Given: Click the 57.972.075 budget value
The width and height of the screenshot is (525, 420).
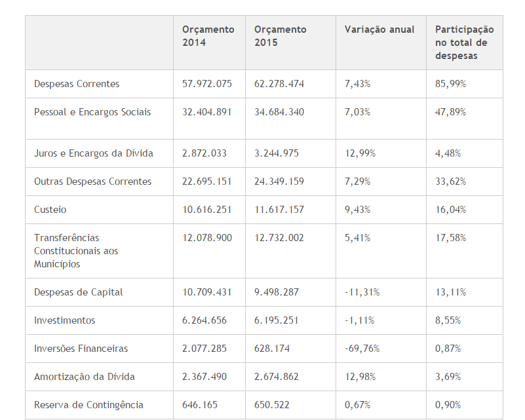Looking at the screenshot, I should (x=207, y=84).
